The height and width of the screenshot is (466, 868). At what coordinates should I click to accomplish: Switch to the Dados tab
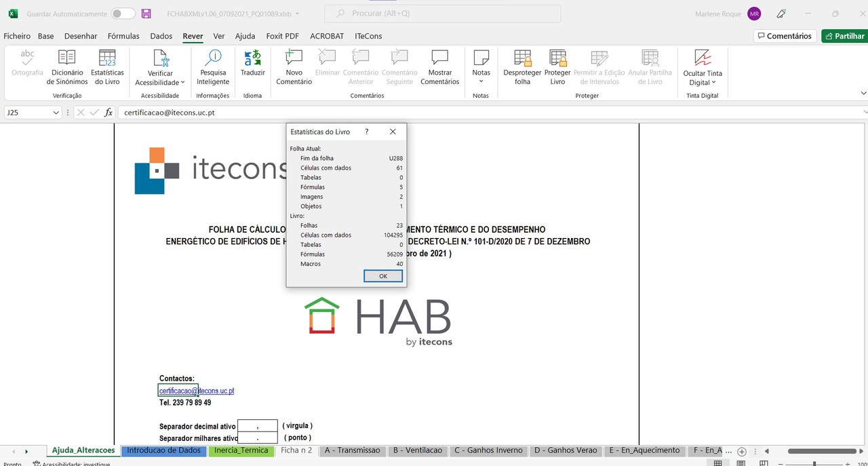(161, 36)
